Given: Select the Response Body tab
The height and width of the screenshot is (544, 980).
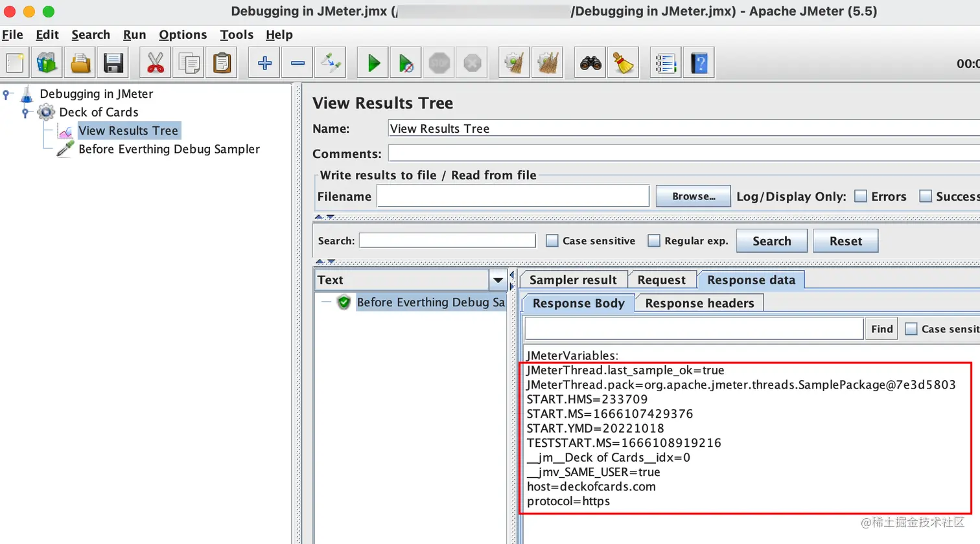Looking at the screenshot, I should click(578, 303).
